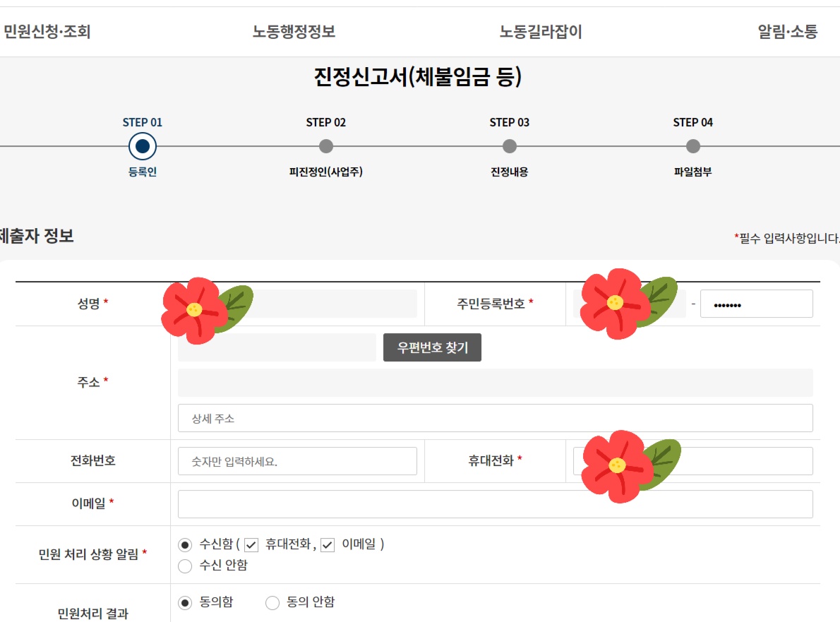Select the 수신함 radio option
This screenshot has width=840, height=622.
point(185,544)
